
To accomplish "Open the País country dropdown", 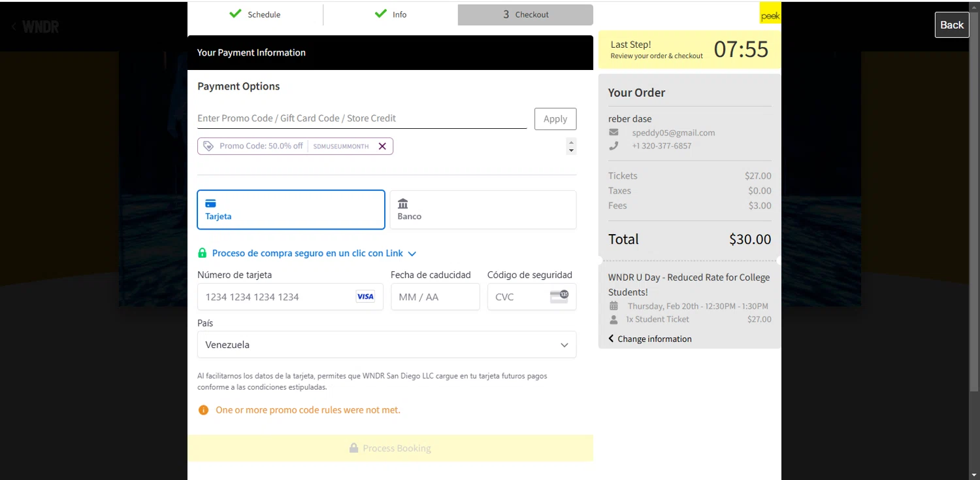I will [387, 345].
